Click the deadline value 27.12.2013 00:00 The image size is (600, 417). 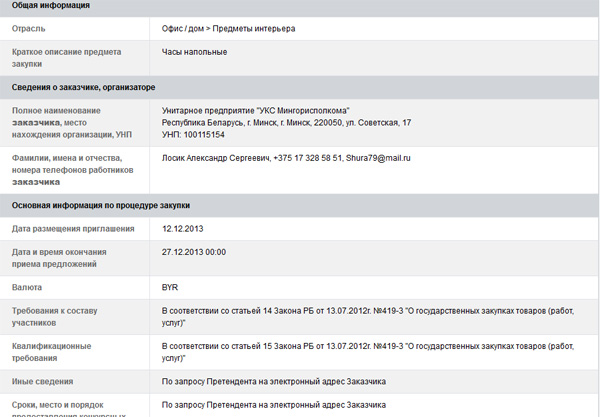pyautogui.click(x=194, y=252)
